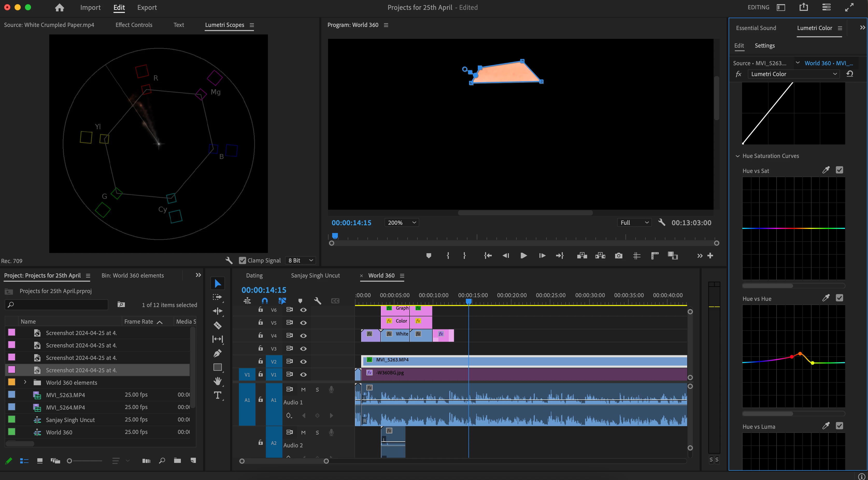Viewport: 868px width, 480px height.
Task: Disable the Hue vs Hue curve checkbox
Action: tap(839, 298)
